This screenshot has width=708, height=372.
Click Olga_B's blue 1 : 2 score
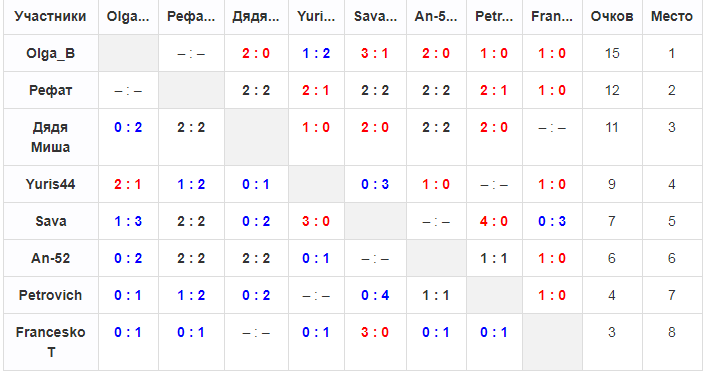point(316,53)
